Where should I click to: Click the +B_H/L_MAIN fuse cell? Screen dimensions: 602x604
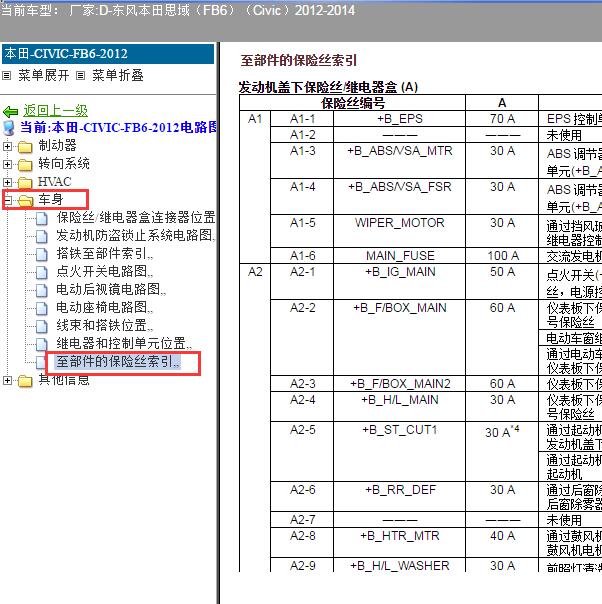[399, 406]
